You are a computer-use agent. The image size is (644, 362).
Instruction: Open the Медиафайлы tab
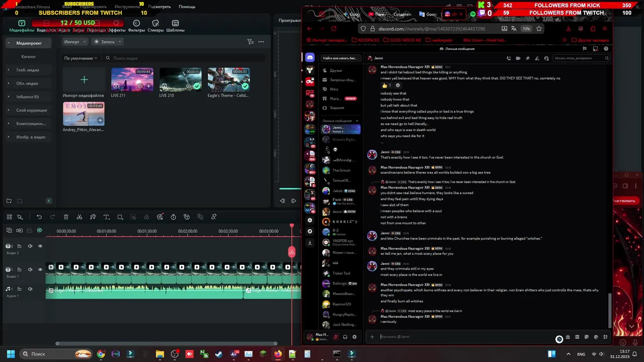(22, 26)
